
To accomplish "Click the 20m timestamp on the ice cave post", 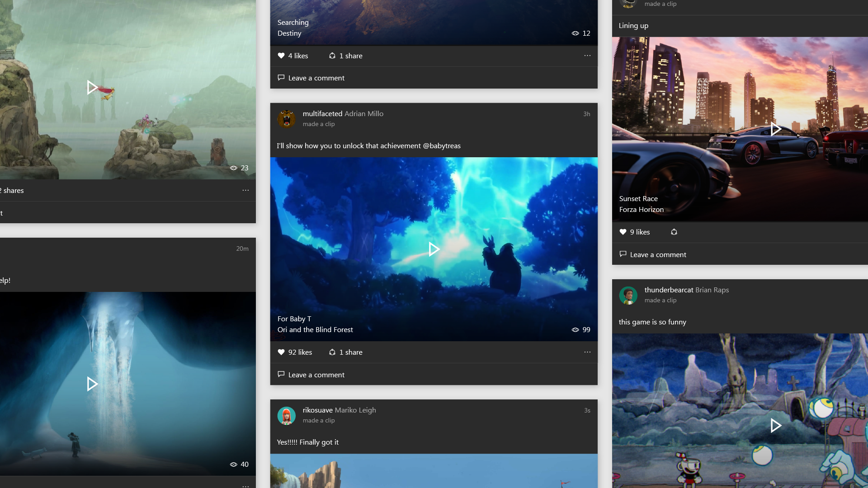I will pos(242,249).
